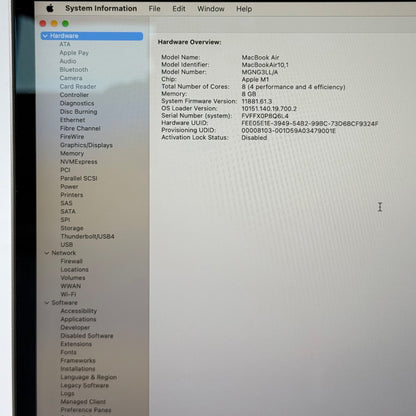This screenshot has height=416, width=416.
Task: Select Applications under Software
Action: click(x=78, y=319)
